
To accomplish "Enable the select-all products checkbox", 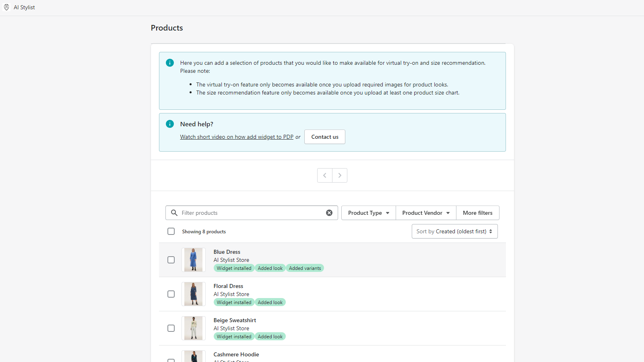I will point(171,231).
